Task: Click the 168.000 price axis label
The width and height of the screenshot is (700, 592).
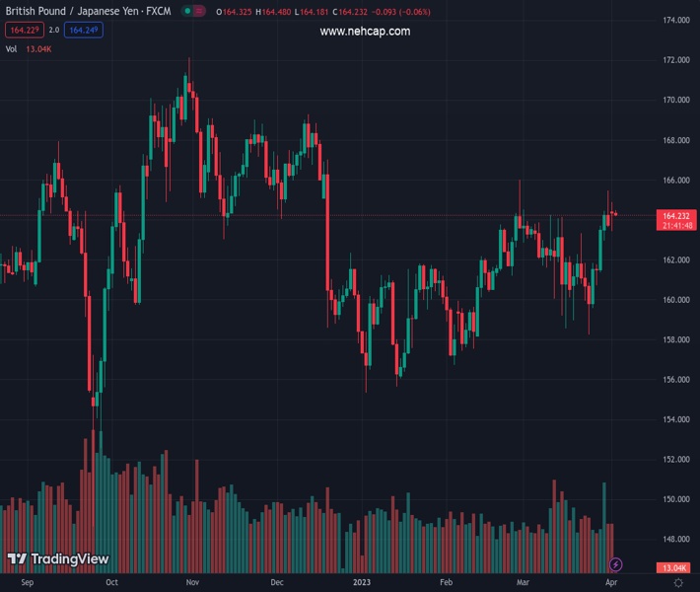Action: coord(676,140)
